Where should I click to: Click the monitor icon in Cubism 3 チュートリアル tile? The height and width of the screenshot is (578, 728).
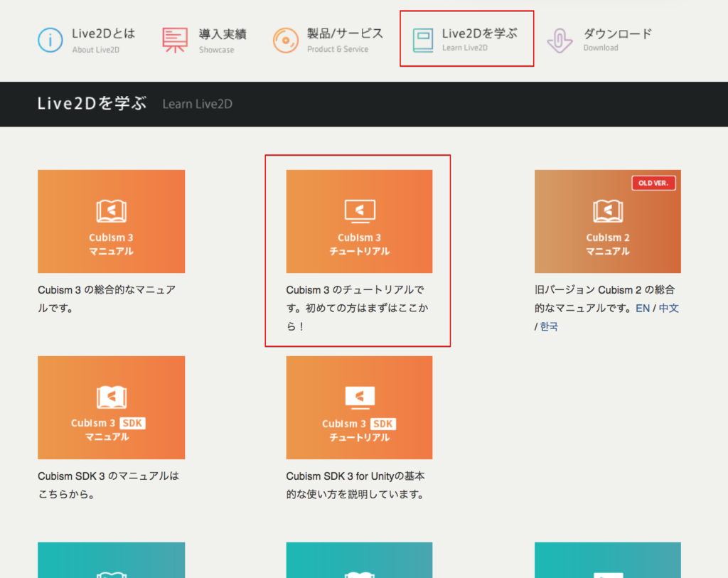360,211
